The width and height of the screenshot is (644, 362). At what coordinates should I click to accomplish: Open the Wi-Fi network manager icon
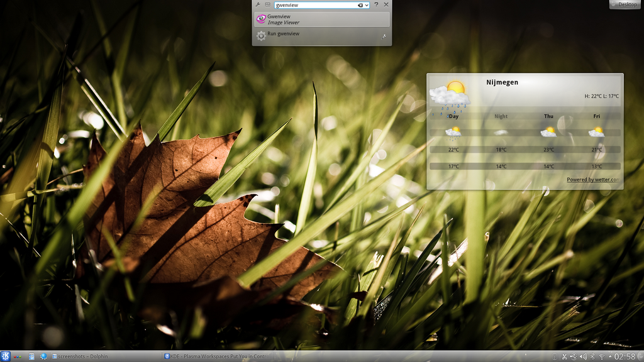[x=601, y=356]
